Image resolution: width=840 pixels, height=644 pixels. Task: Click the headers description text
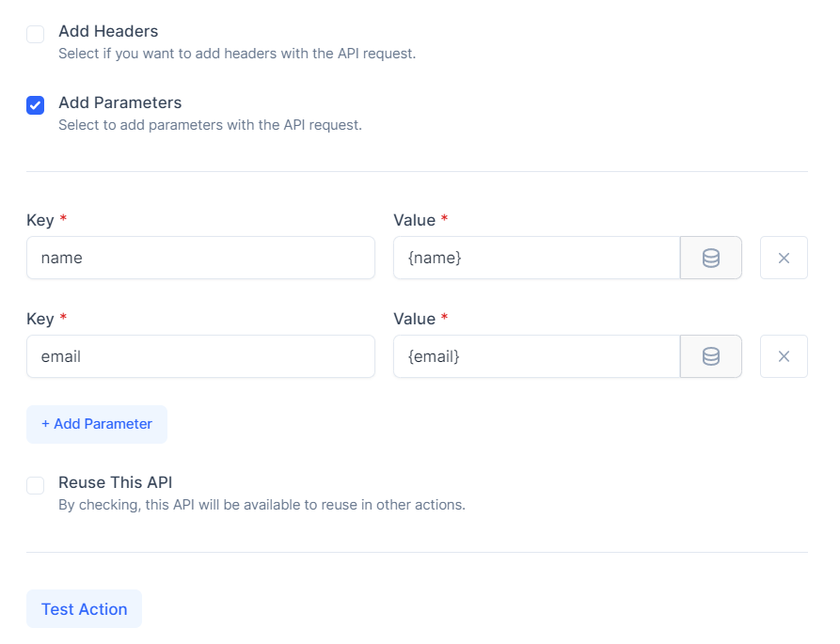(237, 54)
